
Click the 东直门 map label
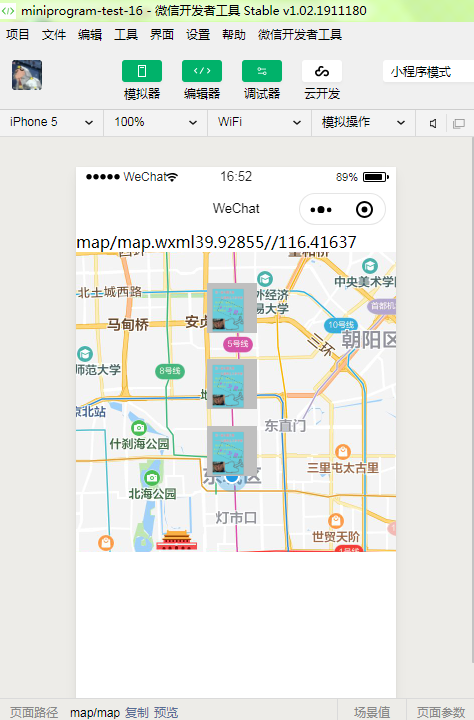285,426
